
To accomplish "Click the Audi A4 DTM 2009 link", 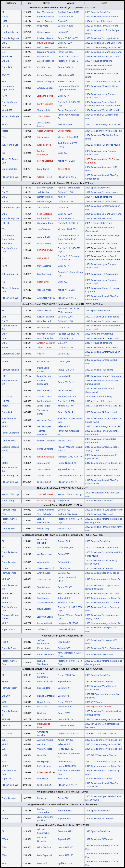I will pos(67,515).
